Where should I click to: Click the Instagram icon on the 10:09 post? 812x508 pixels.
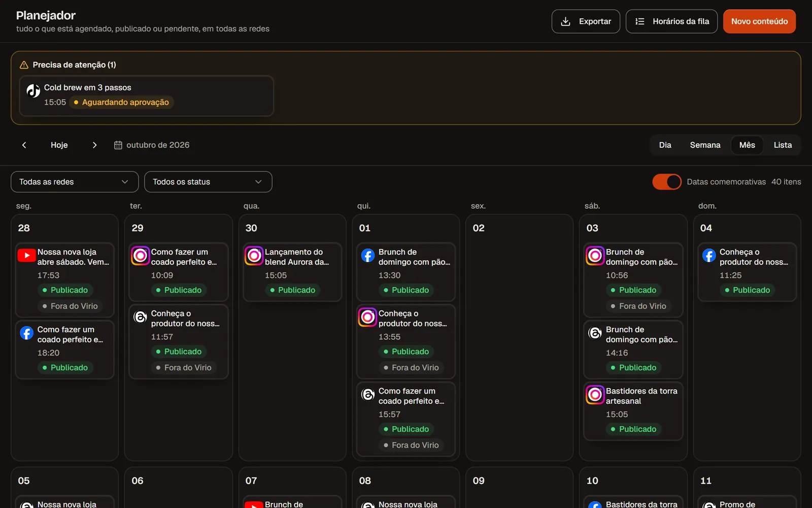click(x=140, y=255)
